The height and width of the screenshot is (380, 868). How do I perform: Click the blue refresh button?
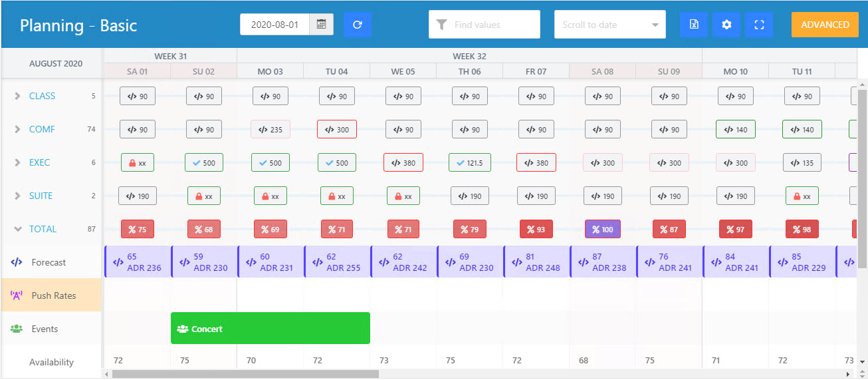point(358,25)
